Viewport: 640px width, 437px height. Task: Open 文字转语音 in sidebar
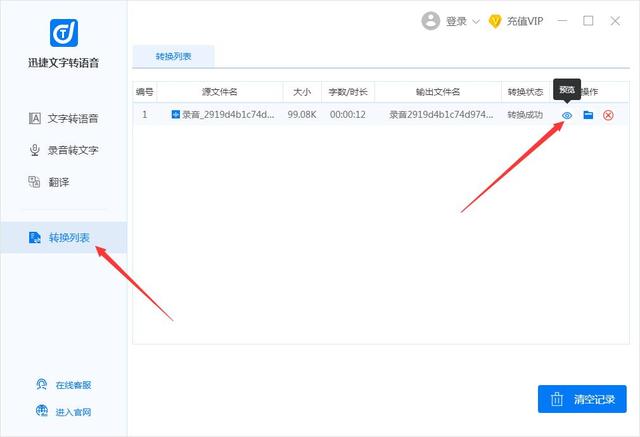[64, 119]
